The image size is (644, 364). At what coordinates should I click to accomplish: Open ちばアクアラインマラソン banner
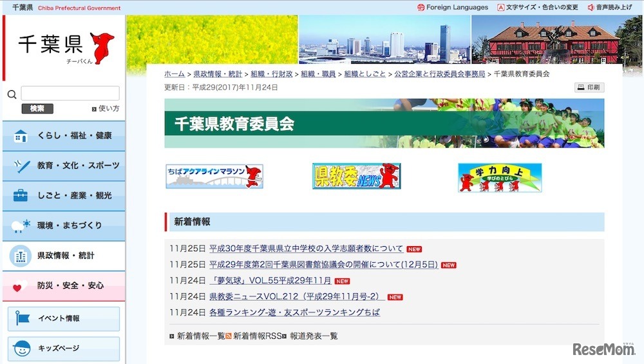point(214,177)
